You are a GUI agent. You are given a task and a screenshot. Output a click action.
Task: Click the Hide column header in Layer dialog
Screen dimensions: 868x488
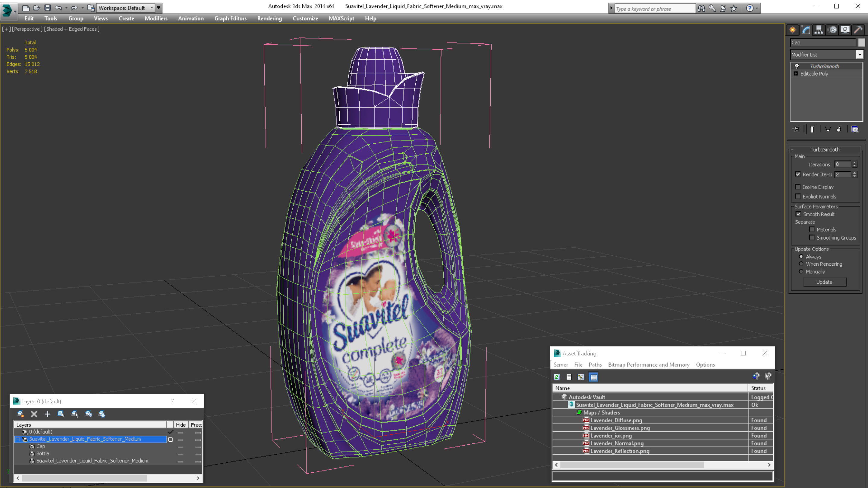tap(181, 425)
